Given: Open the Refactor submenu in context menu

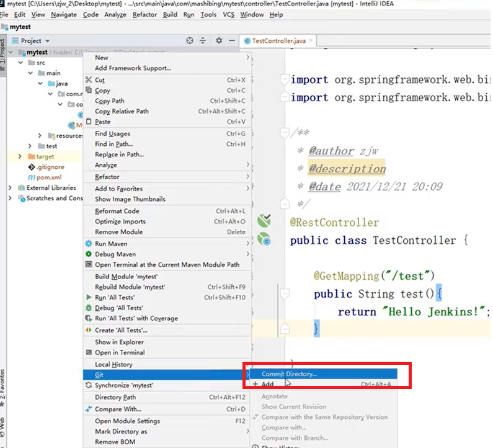Looking at the screenshot, I should 167,176.
